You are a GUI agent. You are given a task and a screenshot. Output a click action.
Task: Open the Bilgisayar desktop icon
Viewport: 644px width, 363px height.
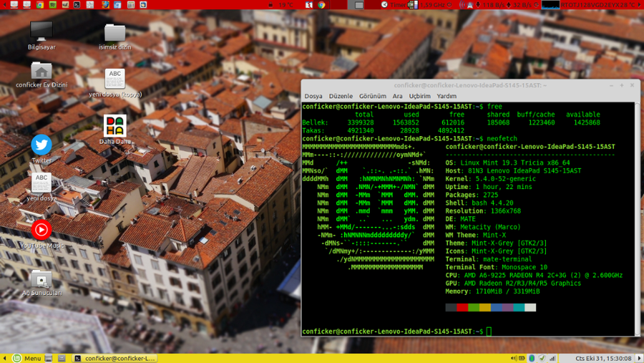[x=41, y=36]
